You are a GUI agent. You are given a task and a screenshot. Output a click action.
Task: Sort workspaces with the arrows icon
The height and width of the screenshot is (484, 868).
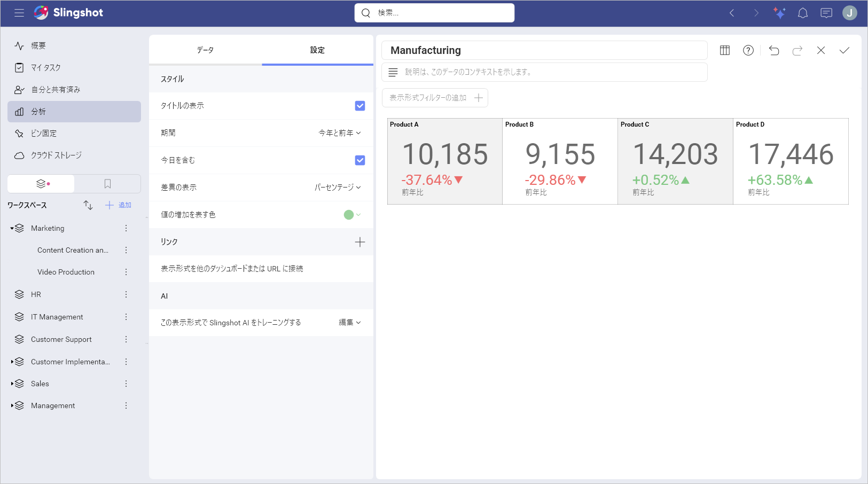(x=88, y=205)
